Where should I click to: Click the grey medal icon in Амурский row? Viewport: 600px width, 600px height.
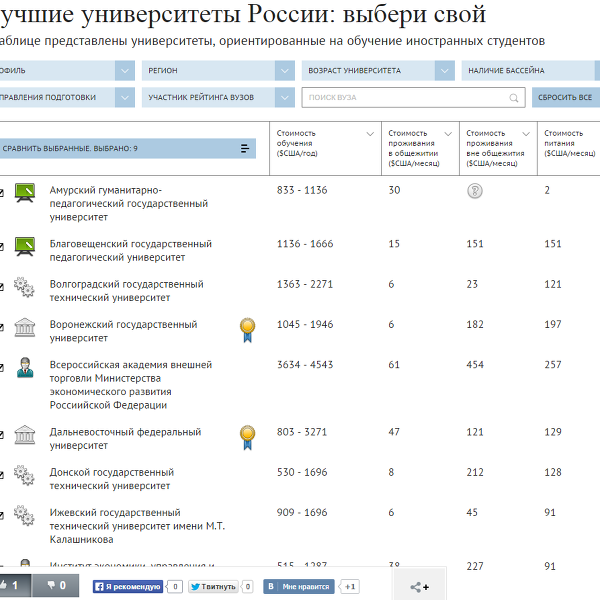(474, 191)
